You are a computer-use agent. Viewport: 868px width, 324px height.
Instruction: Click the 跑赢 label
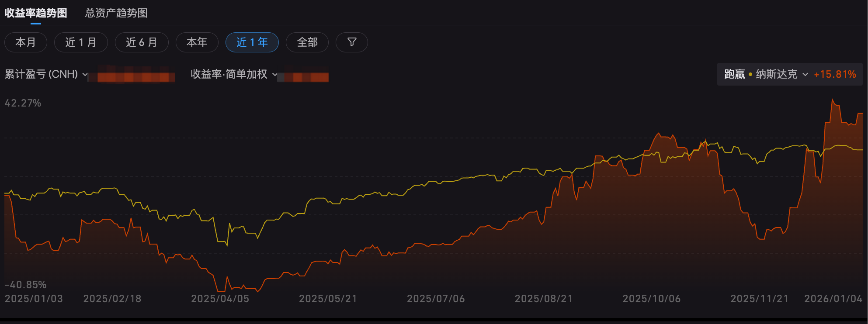(x=734, y=74)
